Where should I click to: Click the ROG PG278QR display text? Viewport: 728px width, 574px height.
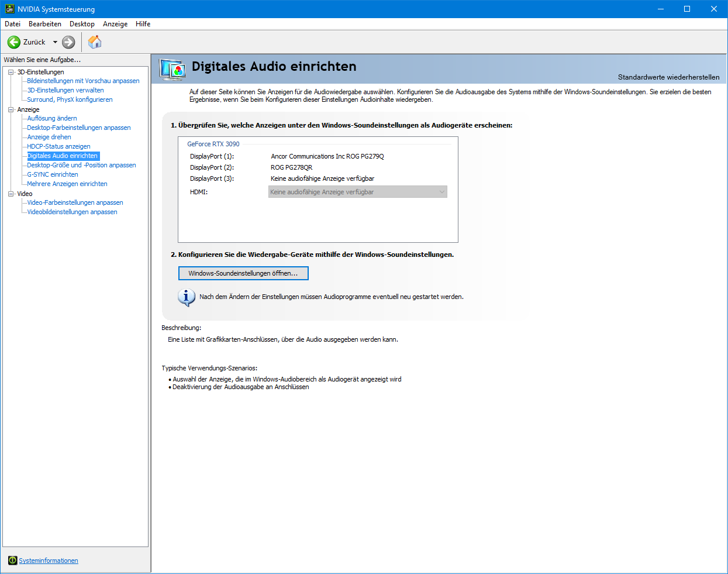[292, 167]
